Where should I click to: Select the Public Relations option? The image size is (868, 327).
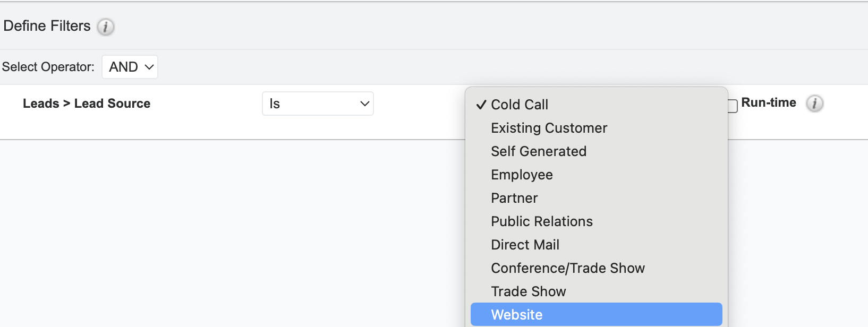click(x=542, y=221)
